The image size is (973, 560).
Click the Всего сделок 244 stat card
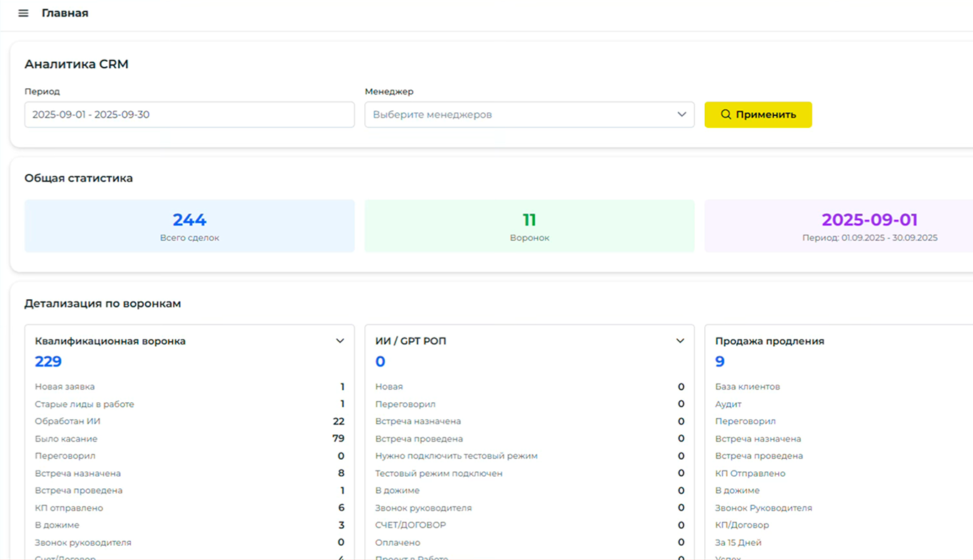tap(189, 226)
